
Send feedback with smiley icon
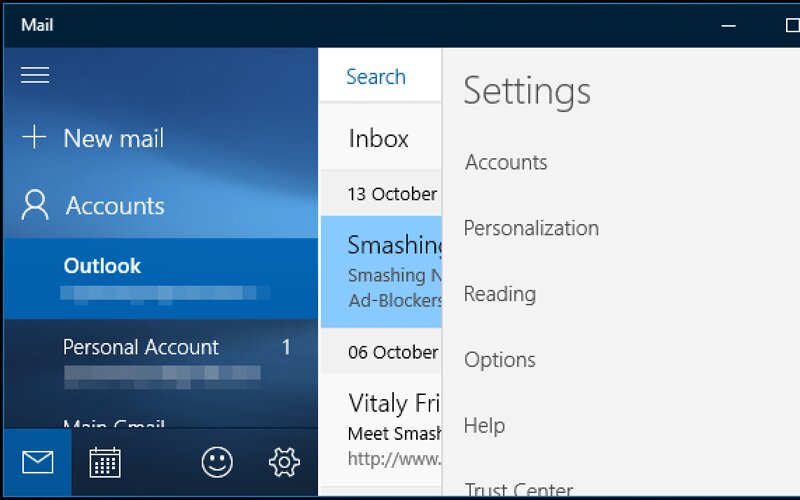coord(217,462)
